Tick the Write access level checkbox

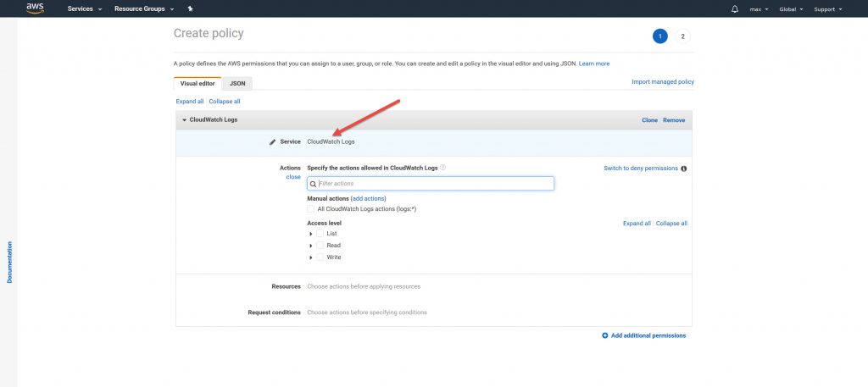(x=320, y=257)
